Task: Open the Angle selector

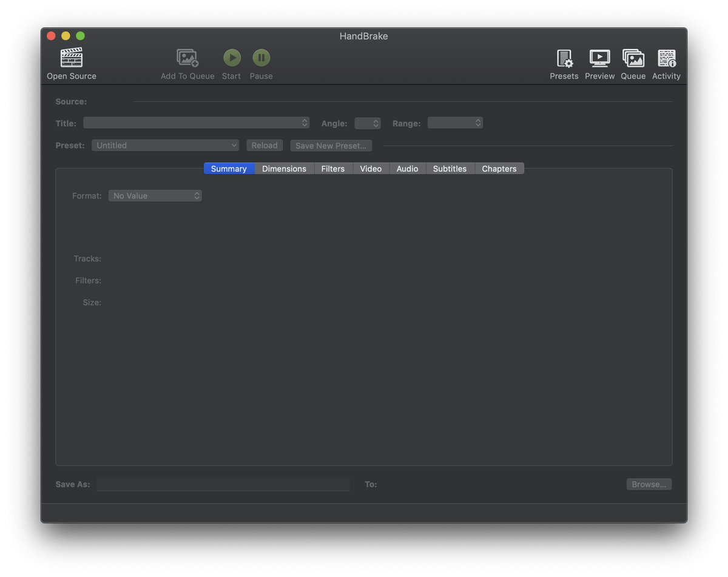Action: (368, 123)
